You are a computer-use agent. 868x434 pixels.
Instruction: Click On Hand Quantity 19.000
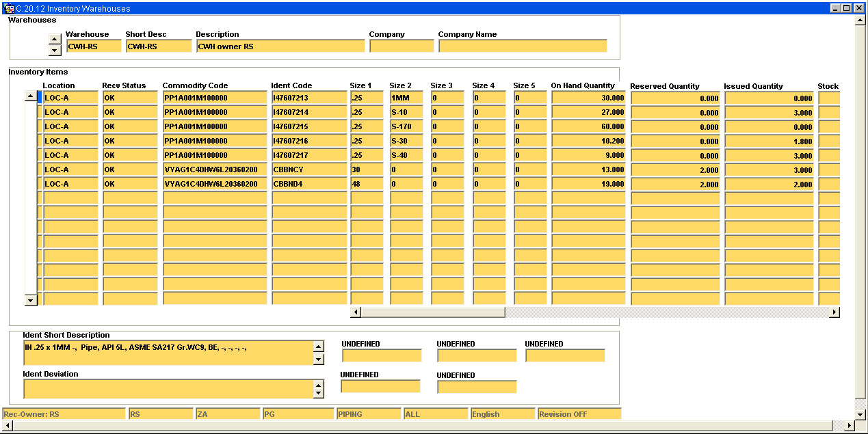[588, 184]
